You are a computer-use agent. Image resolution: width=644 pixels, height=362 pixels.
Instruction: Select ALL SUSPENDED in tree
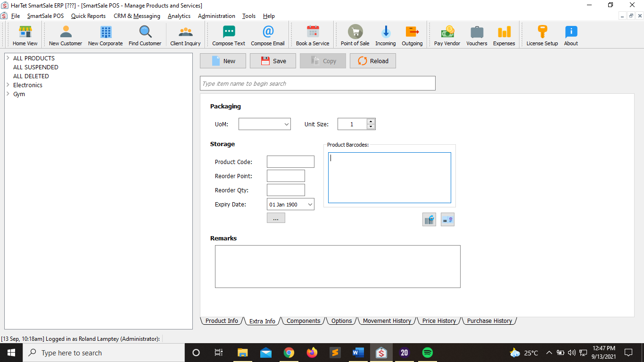(36, 67)
